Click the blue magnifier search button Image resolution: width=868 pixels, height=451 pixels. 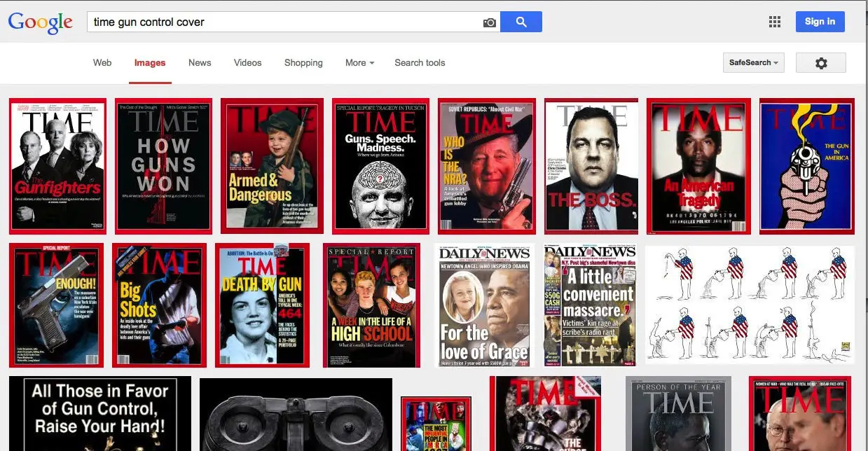pyautogui.click(x=521, y=22)
